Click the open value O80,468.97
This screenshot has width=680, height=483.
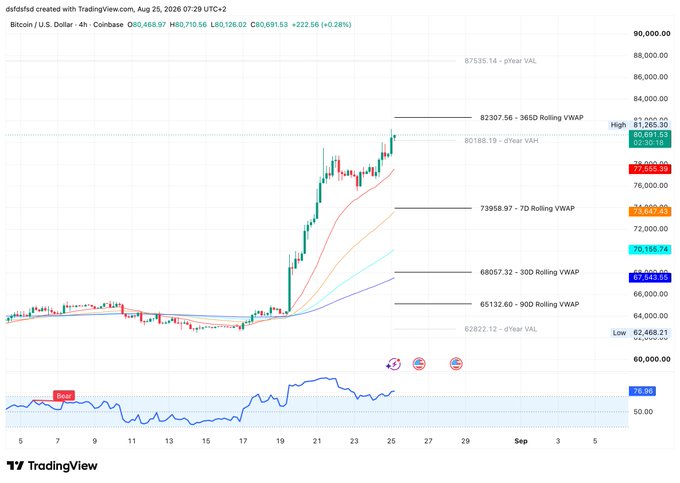pos(147,25)
